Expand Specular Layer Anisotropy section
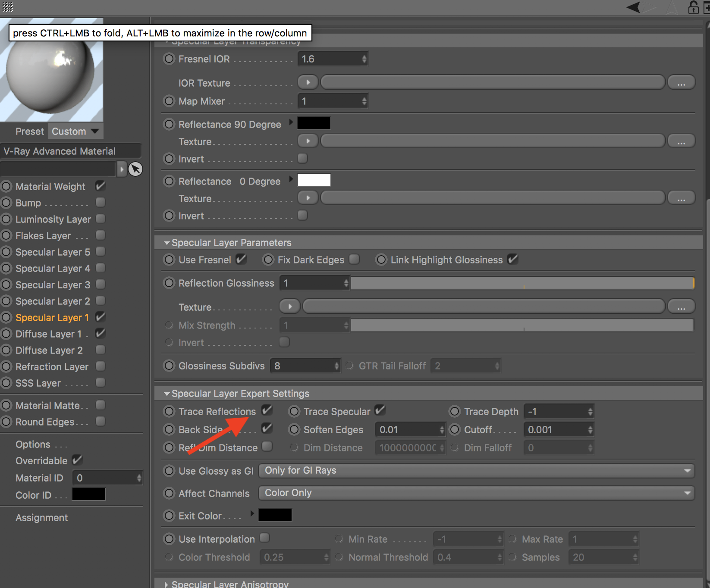The width and height of the screenshot is (710, 588). 167,585
